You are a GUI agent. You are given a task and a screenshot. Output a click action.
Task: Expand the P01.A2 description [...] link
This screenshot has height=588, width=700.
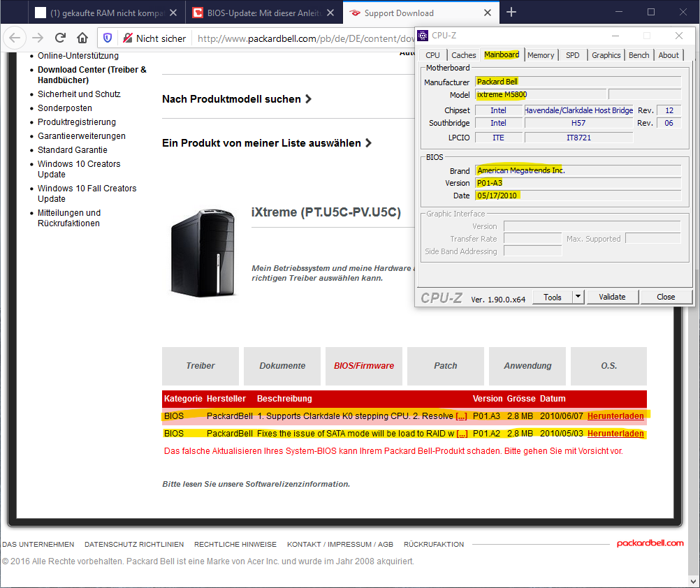coord(462,434)
